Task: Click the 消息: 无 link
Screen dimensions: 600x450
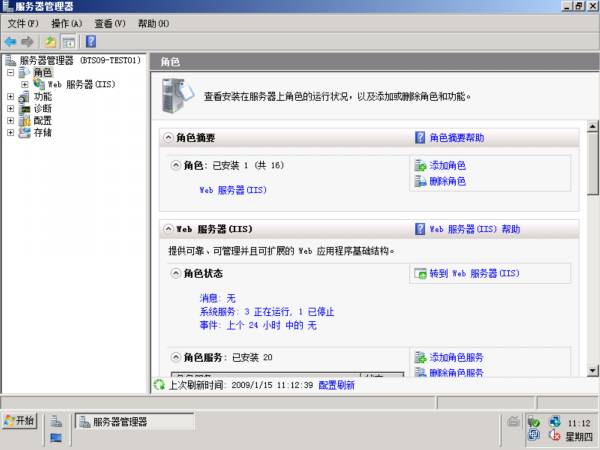Action: click(218, 298)
